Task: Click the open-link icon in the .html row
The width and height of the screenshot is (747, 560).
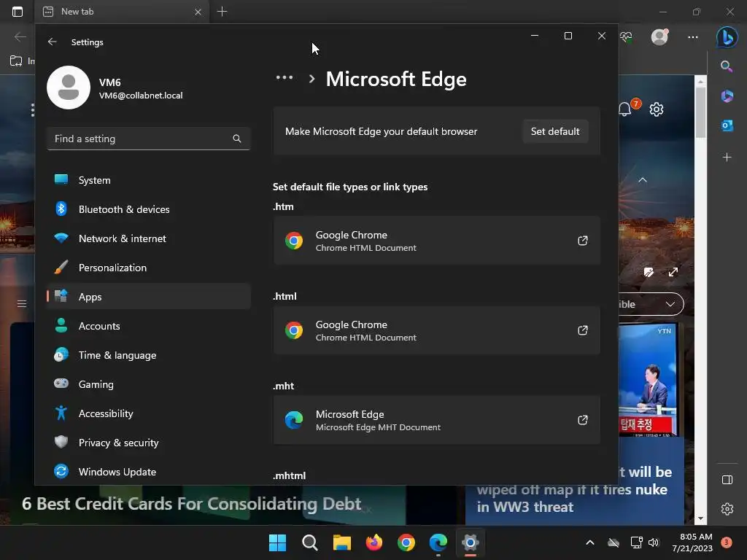Action: [x=583, y=330]
